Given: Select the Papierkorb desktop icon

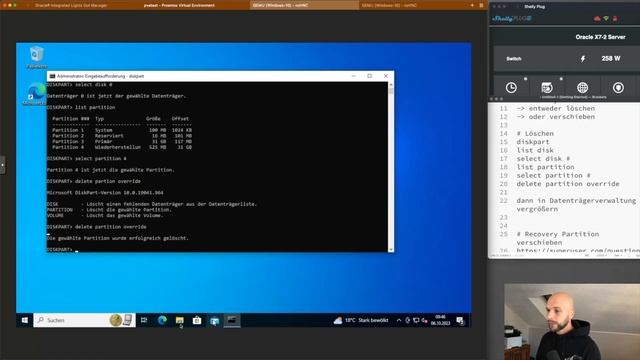Looking at the screenshot, I should point(37,57).
